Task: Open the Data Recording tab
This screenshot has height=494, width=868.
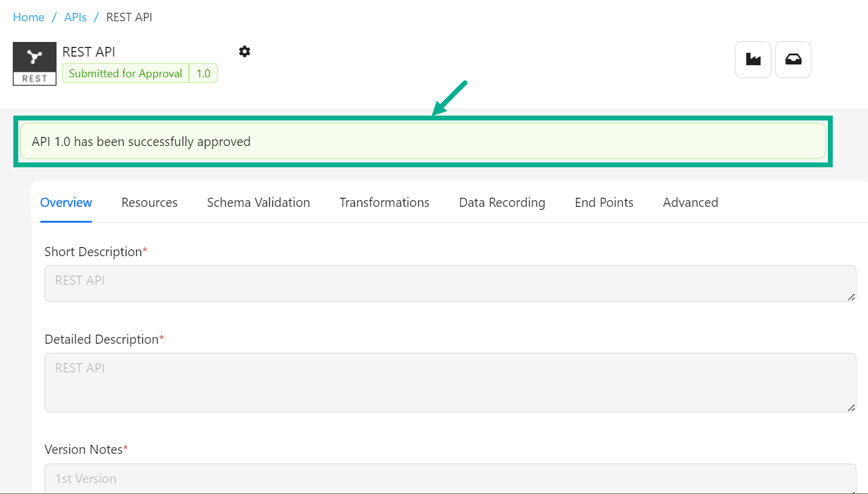Action: [x=502, y=203]
